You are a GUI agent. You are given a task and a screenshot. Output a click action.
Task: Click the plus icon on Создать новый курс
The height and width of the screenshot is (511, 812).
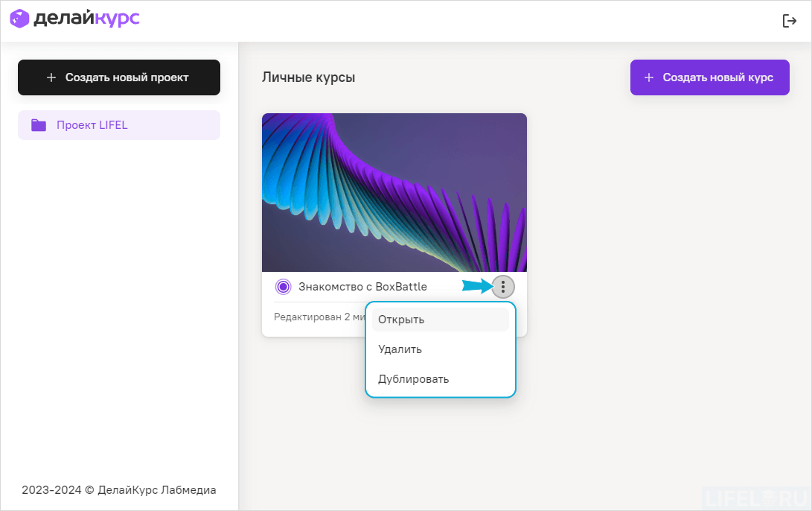(x=649, y=77)
